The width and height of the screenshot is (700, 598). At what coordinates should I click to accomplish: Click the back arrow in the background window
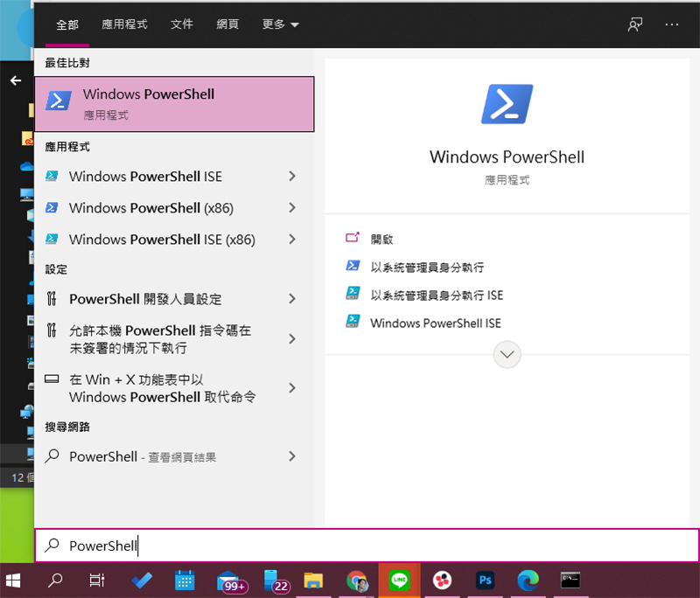tap(16, 80)
